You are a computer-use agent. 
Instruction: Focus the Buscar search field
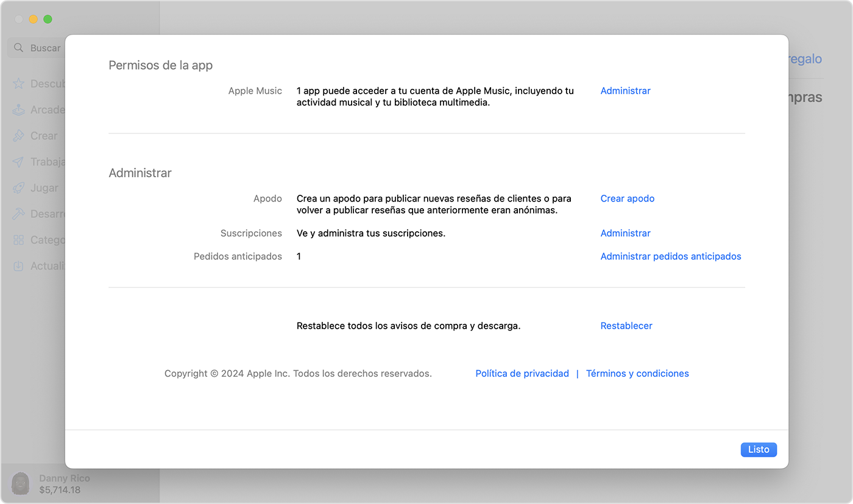(46, 47)
